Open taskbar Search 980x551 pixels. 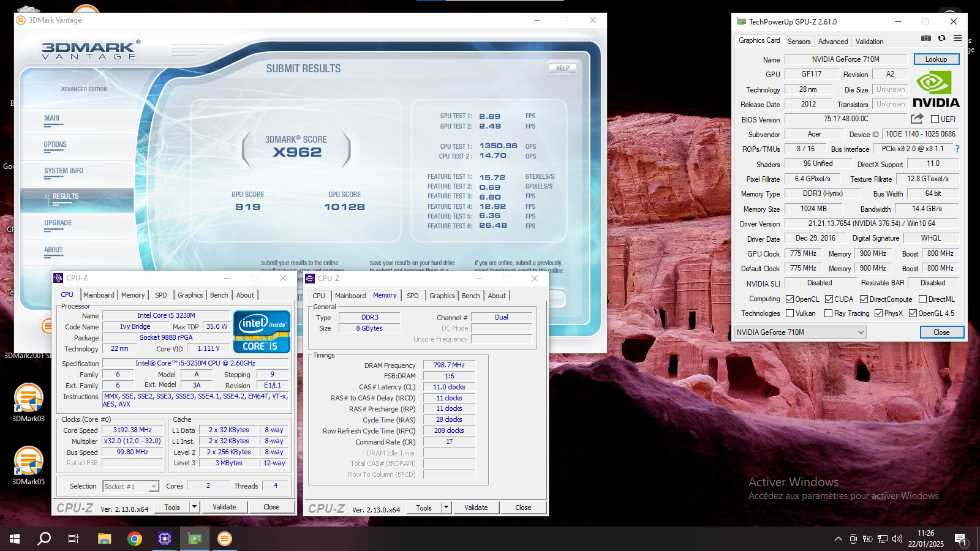point(44,539)
